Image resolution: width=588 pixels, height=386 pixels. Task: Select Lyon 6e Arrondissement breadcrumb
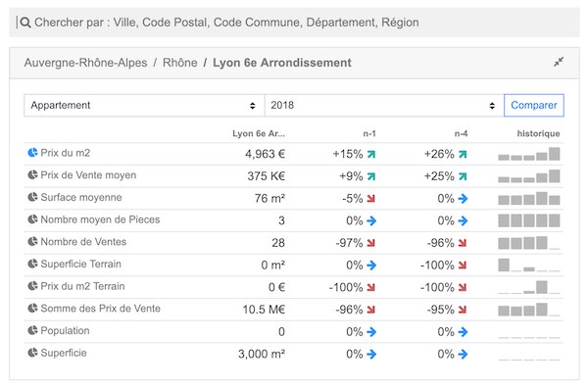tap(282, 63)
